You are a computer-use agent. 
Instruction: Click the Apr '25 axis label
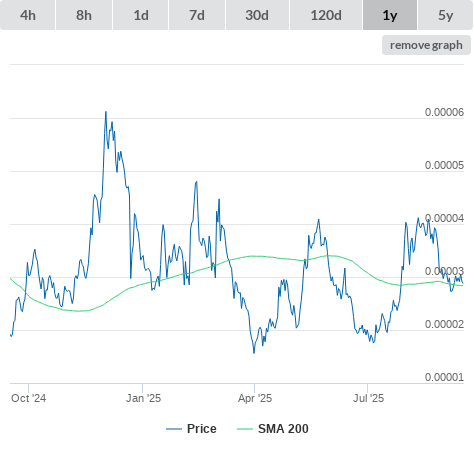pyautogui.click(x=255, y=398)
